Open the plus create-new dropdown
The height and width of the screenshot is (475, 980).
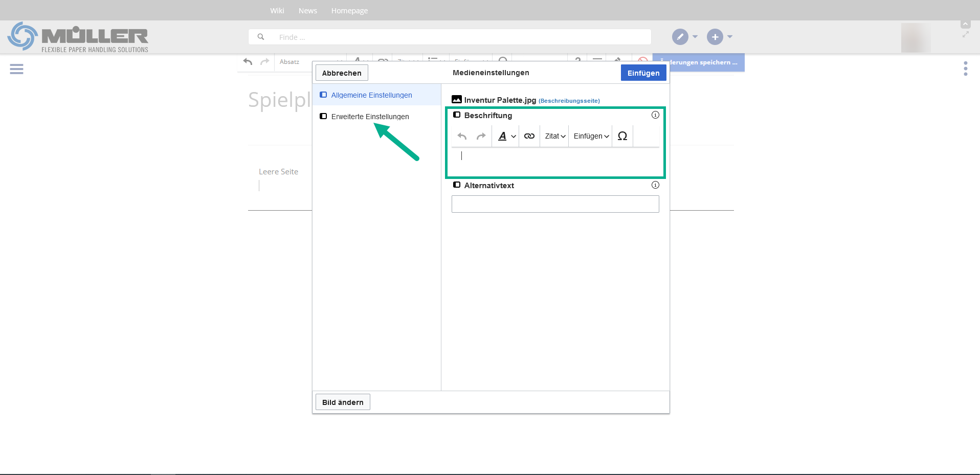click(x=715, y=37)
